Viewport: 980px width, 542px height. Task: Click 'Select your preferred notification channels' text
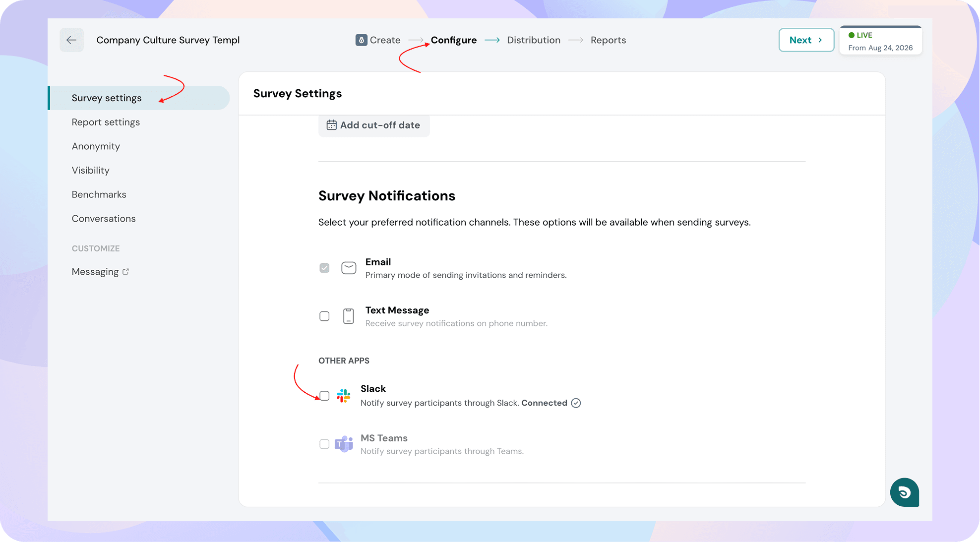click(535, 222)
